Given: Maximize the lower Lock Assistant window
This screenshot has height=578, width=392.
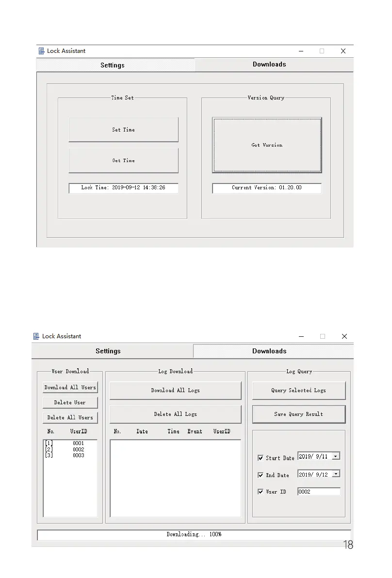Looking at the screenshot, I should (323, 336).
